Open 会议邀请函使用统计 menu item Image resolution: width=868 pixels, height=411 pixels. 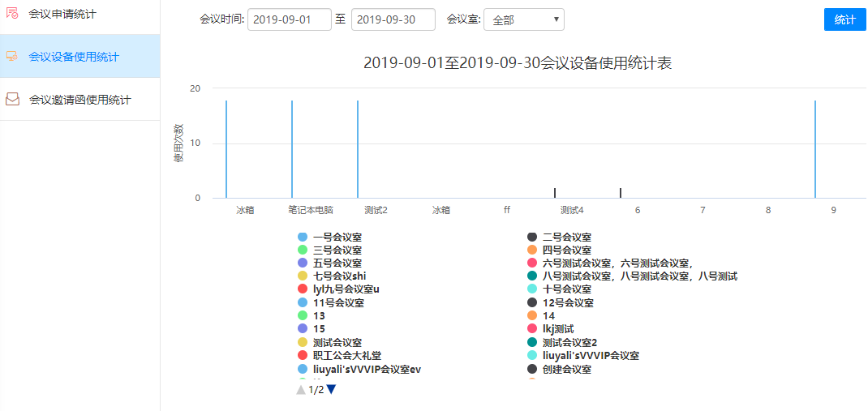79,100
